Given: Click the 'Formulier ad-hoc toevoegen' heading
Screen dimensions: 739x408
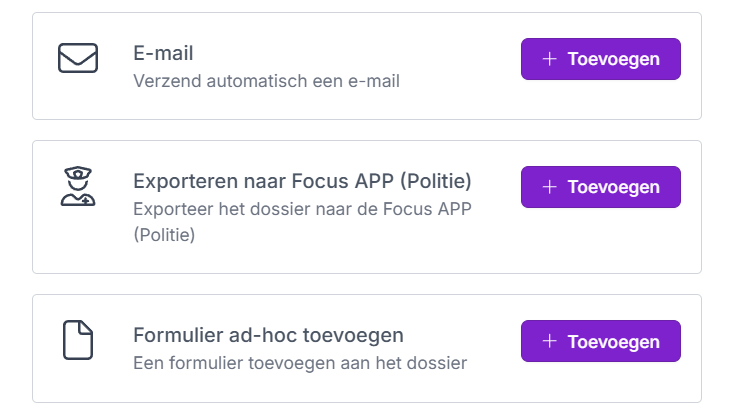Looking at the screenshot, I should click(x=268, y=335).
